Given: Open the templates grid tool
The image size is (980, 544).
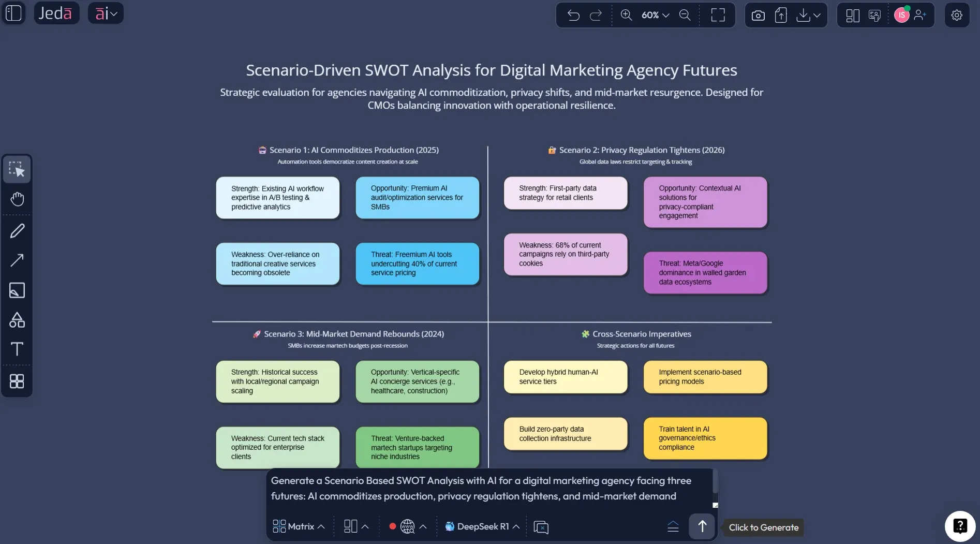Looking at the screenshot, I should coord(17,381).
